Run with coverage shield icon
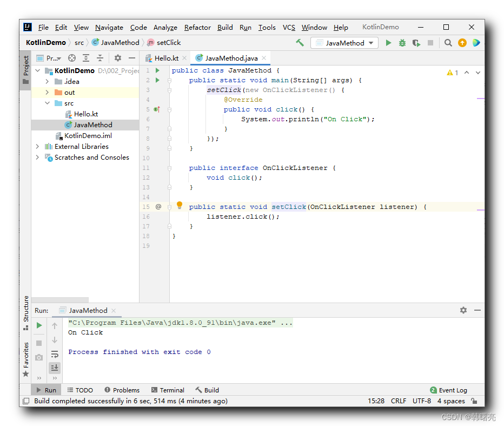Image resolution: width=504 pixels, height=426 pixels. [x=416, y=43]
